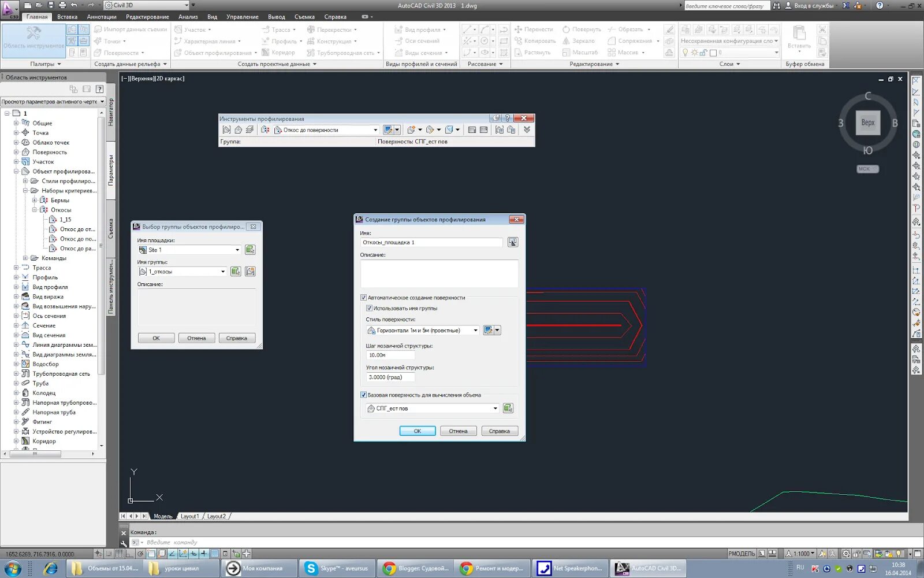
Task: Disable Автоматическое создание поверхности checkbox
Action: (x=364, y=298)
